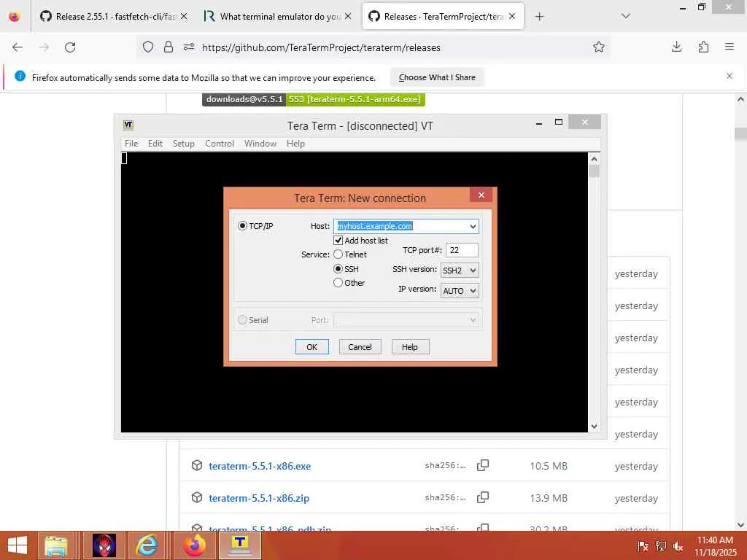Open the Tera Term Control menu
This screenshot has width=747, height=560.
(220, 144)
